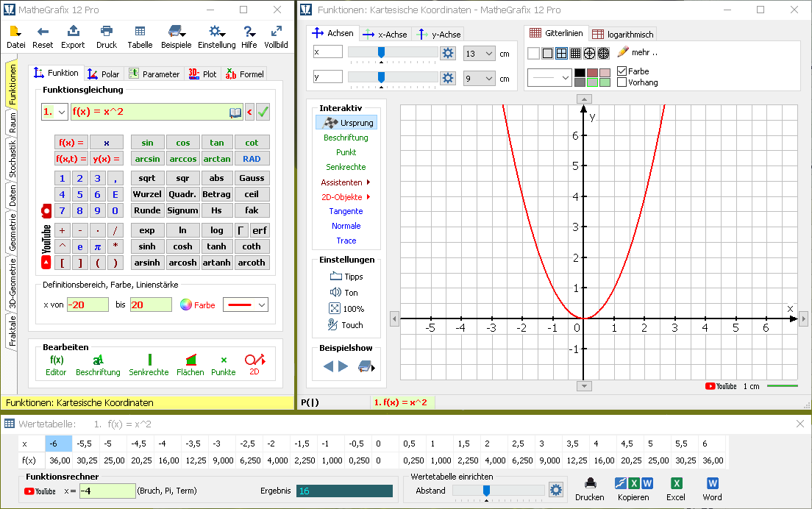
Task: Click the Flächen tool
Action: 190,365
